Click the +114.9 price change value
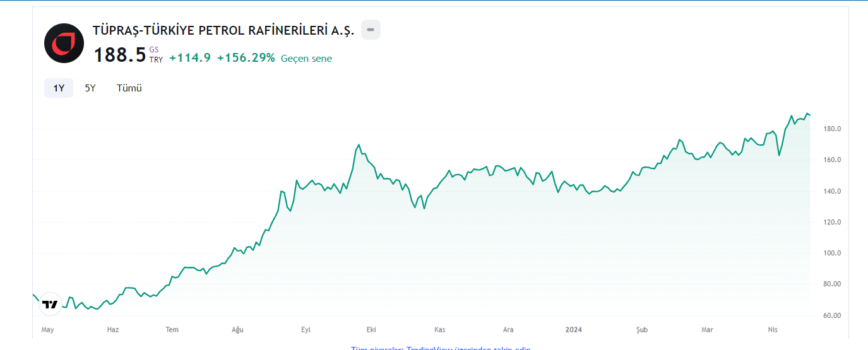This screenshot has height=350, width=868. click(190, 58)
